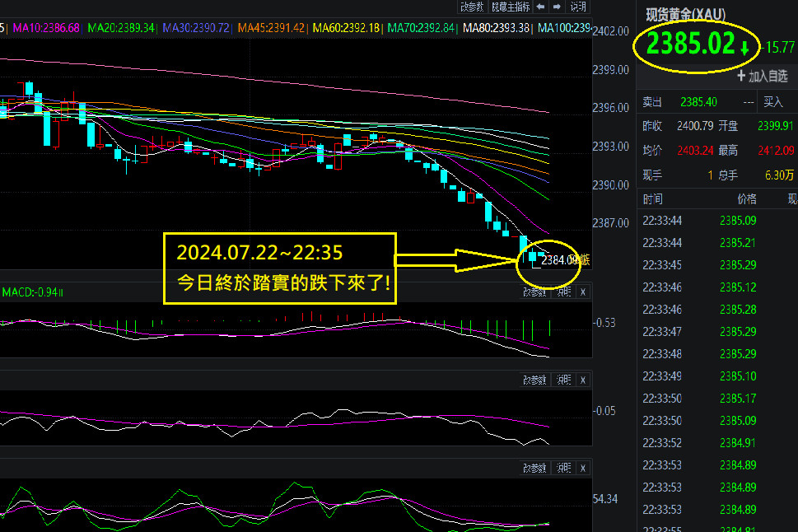Close the third indicator panel with X

point(583,468)
